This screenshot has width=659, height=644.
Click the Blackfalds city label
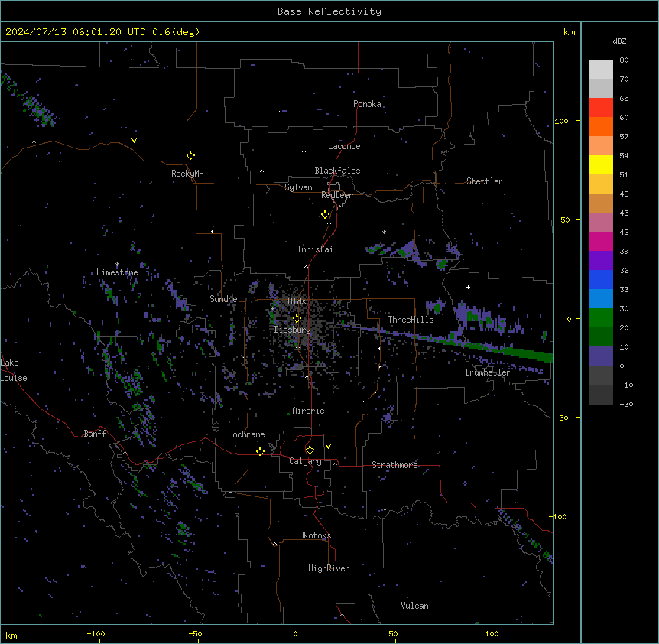[x=337, y=171]
